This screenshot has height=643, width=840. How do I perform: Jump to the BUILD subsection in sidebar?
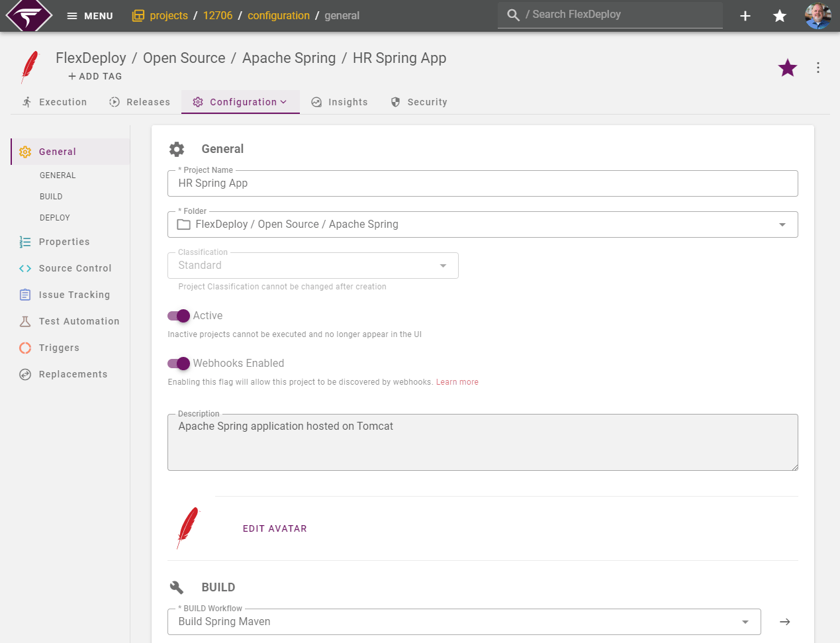coord(51,197)
